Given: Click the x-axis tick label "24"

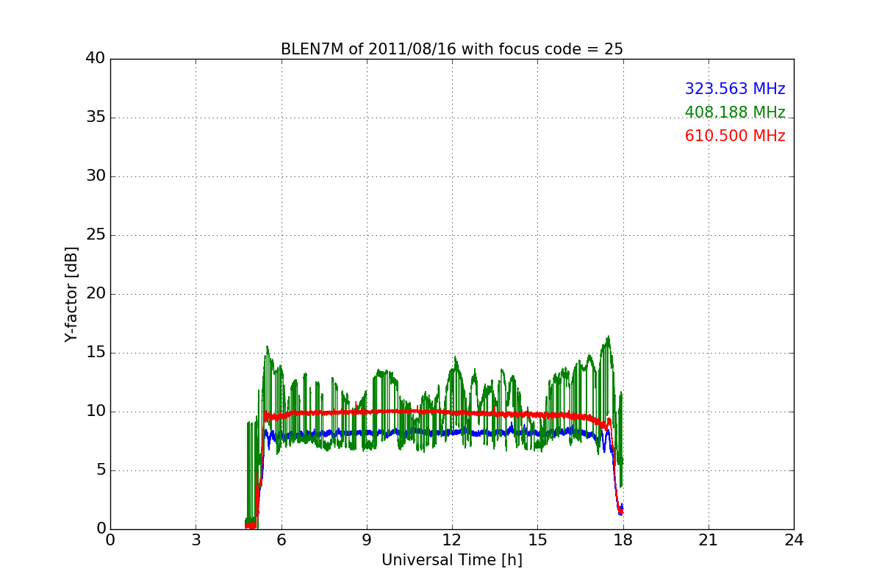Looking at the screenshot, I should pos(794,540).
